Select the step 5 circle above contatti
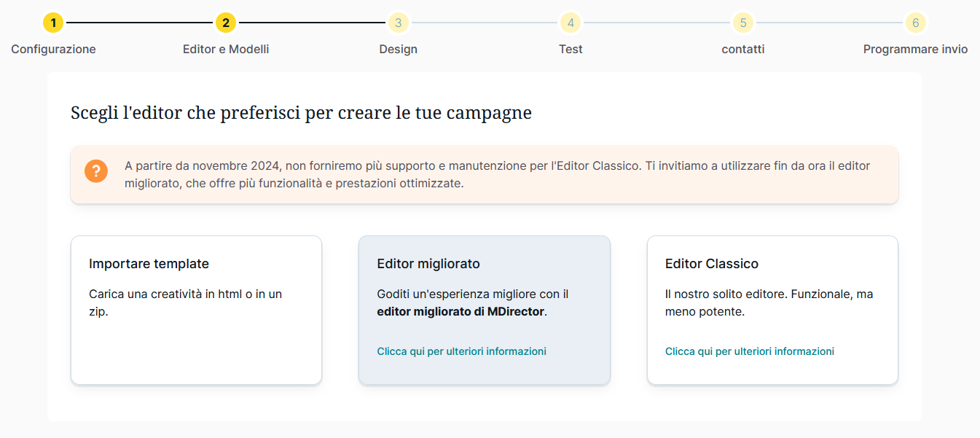Viewport: 980px width, 438px height. click(743, 23)
